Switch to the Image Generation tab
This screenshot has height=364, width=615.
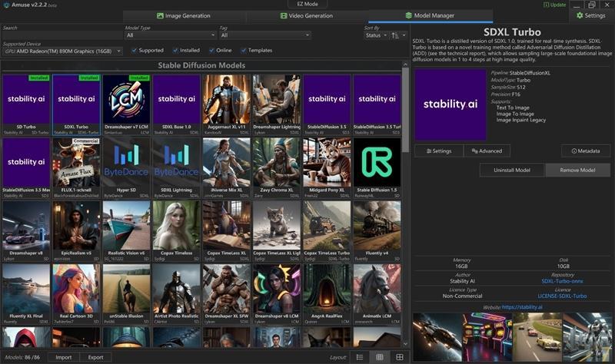pyautogui.click(x=182, y=15)
